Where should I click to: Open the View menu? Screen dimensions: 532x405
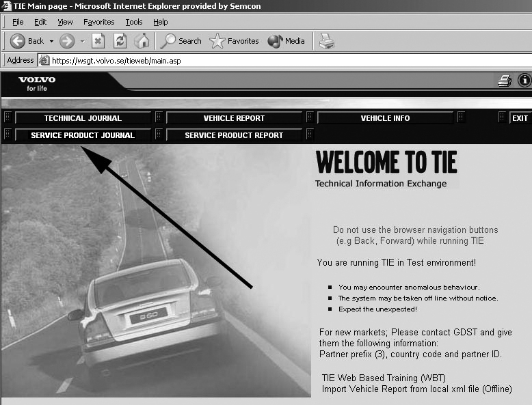(65, 22)
